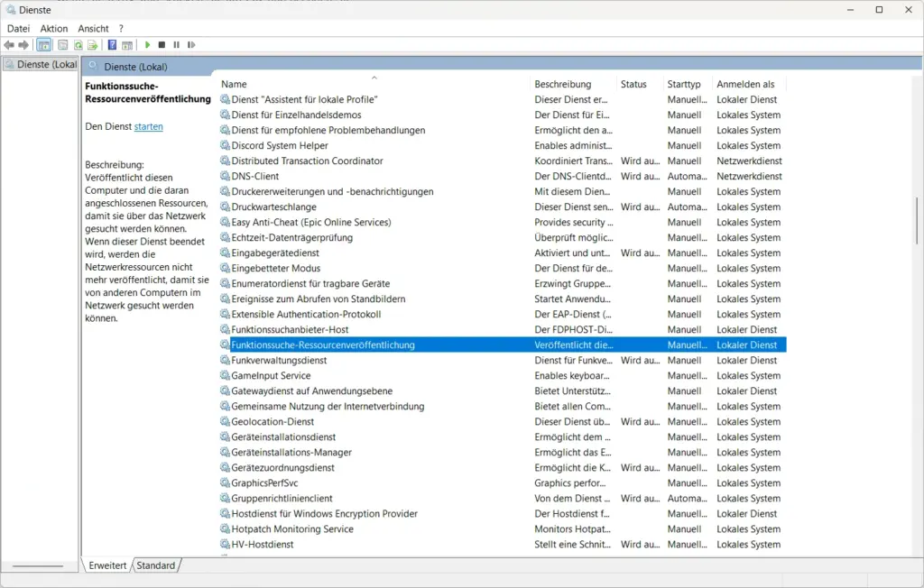
Task: Toggle the action pane show/hide icon
Action: coord(127,45)
